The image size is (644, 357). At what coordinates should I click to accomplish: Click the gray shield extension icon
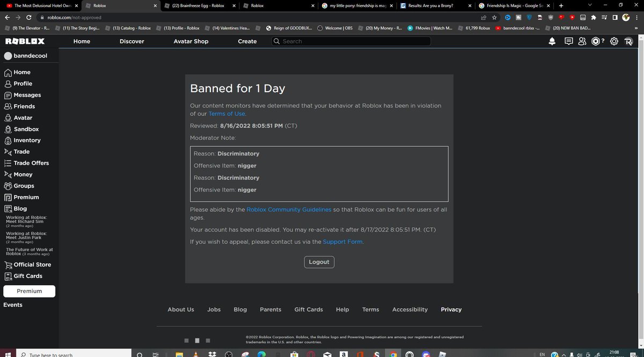point(550,17)
